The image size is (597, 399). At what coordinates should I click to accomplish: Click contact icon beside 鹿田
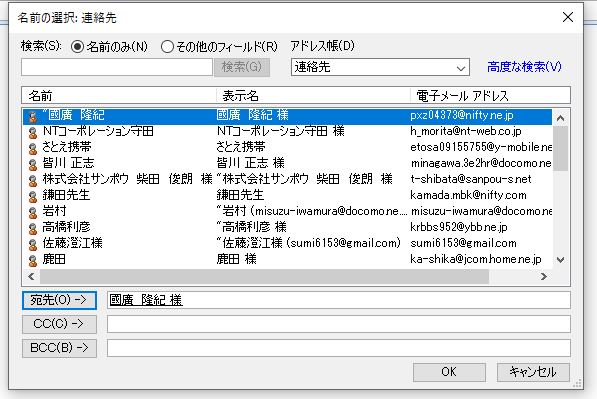tap(33, 260)
